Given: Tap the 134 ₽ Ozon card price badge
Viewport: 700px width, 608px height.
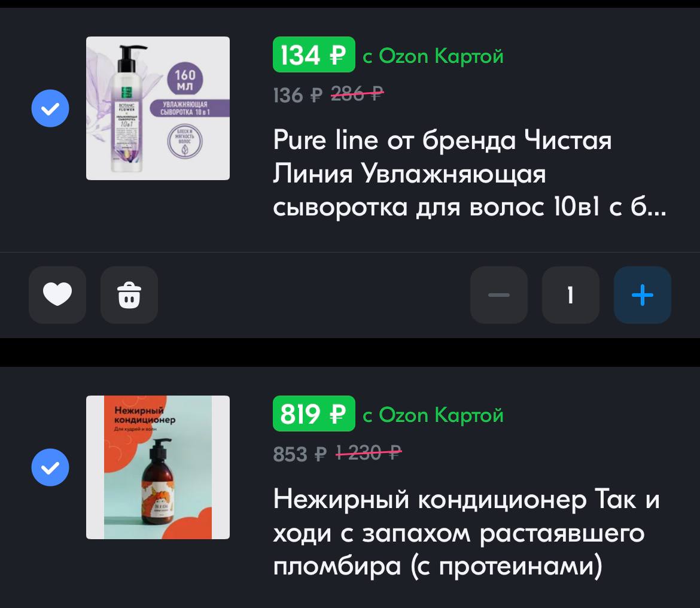Looking at the screenshot, I should [x=314, y=54].
